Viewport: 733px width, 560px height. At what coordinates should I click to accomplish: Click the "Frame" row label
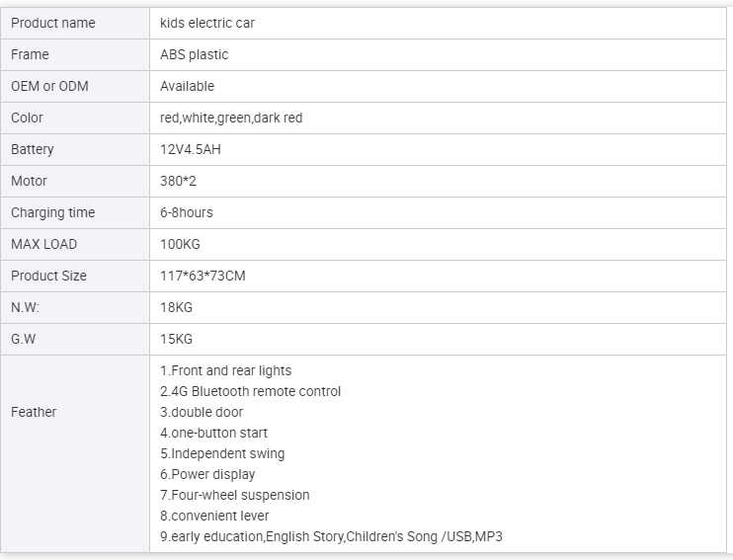30,54
